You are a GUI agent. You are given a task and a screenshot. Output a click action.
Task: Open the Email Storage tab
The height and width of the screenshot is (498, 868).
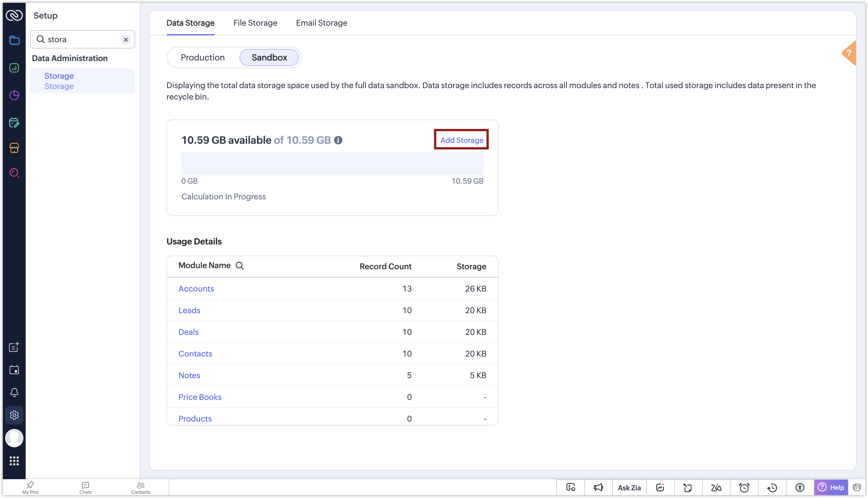tap(321, 23)
